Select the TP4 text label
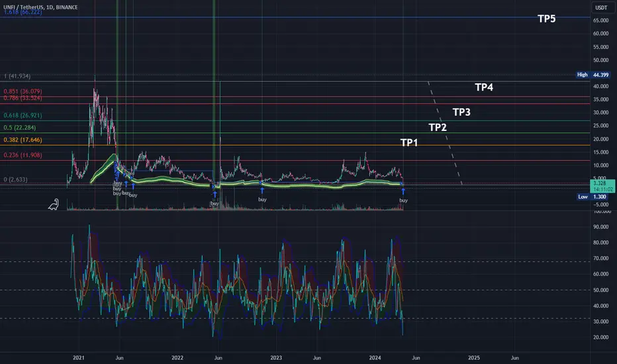 (484, 87)
